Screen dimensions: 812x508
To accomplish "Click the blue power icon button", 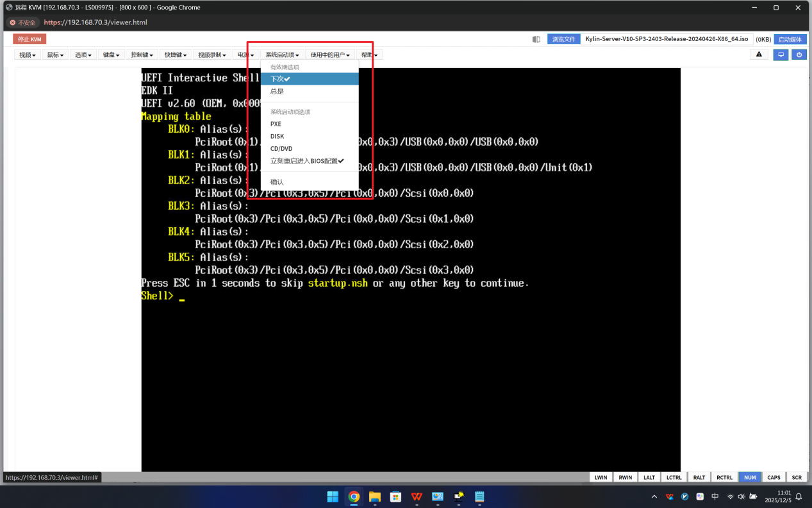I will [799, 55].
